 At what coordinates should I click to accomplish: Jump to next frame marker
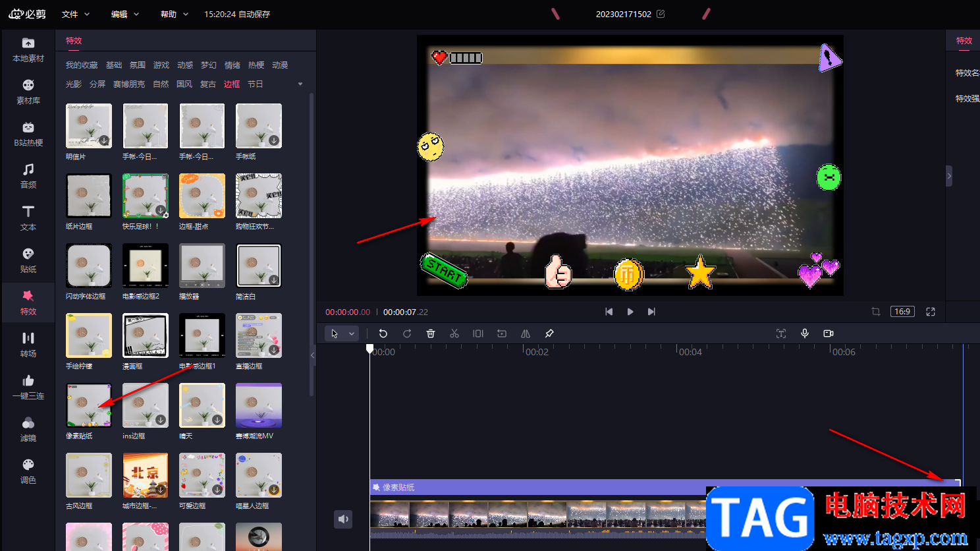coord(651,312)
